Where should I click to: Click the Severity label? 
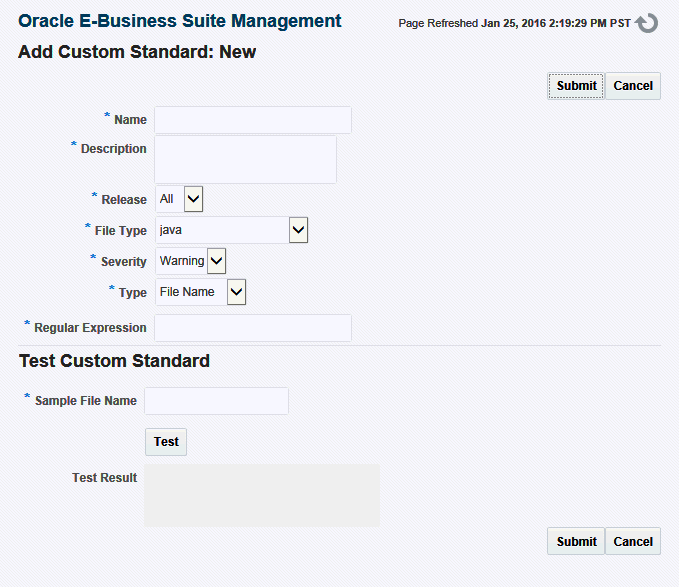(x=124, y=261)
